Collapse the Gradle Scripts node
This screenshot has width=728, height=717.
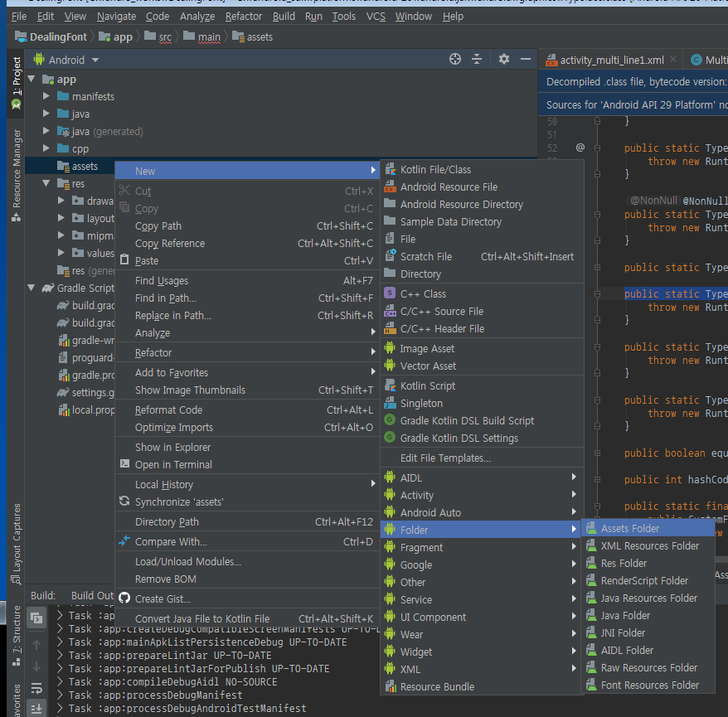[x=32, y=288]
